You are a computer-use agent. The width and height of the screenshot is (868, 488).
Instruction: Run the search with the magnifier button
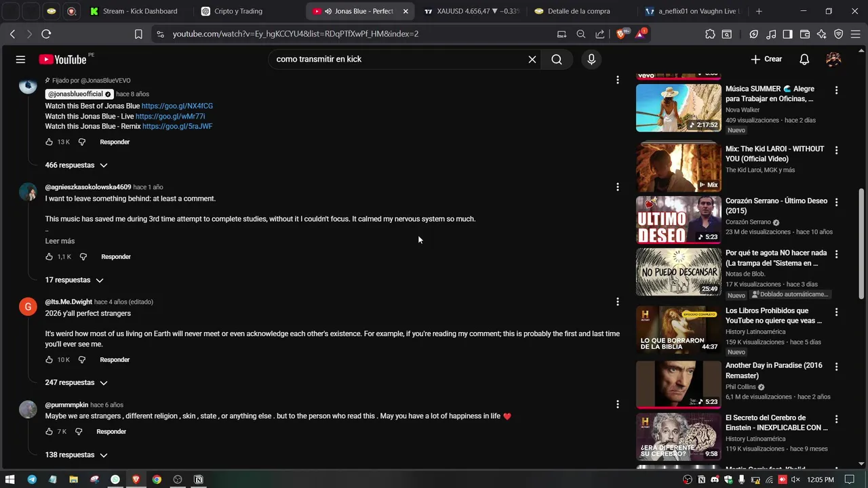click(x=557, y=59)
